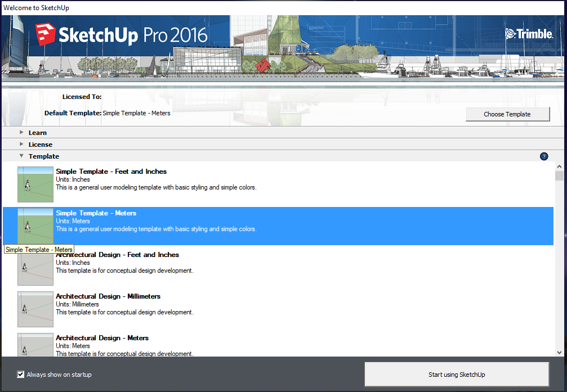The width and height of the screenshot is (567, 392).
Task: Click 'Units: Inches' under Simple Template Feet
Action: [x=73, y=179]
